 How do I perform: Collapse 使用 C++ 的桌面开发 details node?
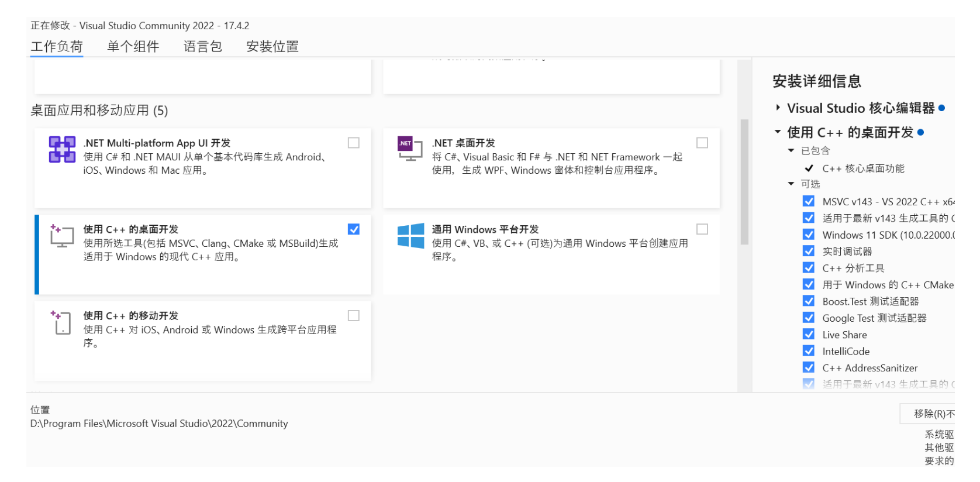pos(778,132)
